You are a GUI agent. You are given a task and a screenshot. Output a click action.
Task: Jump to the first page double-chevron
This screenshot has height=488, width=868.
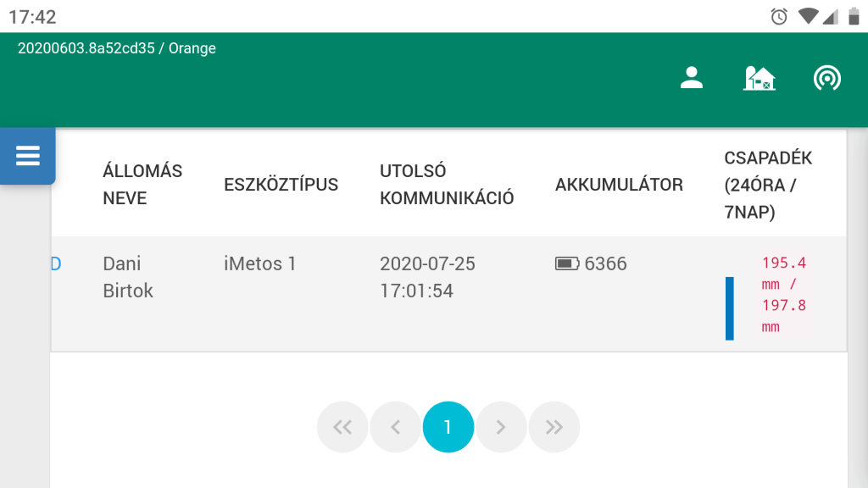click(342, 427)
